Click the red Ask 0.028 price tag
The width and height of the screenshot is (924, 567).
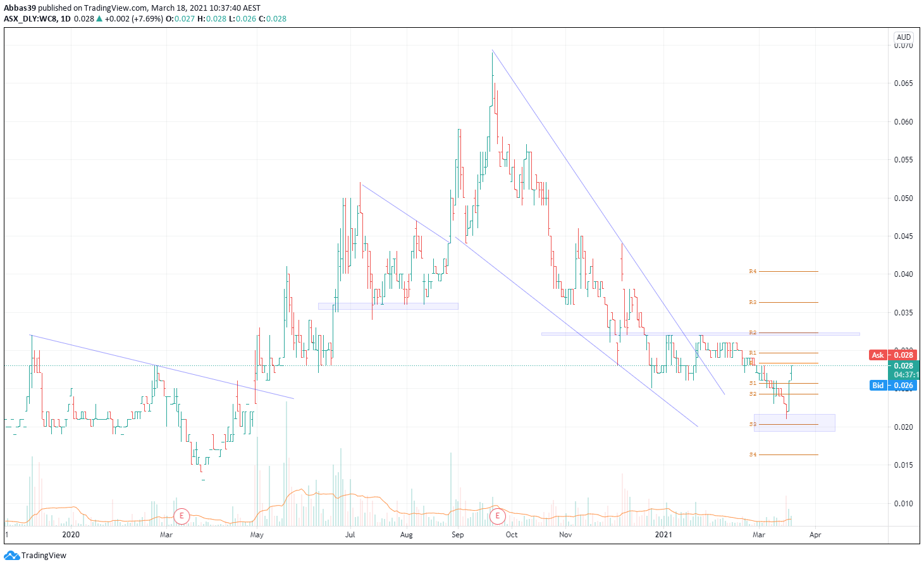point(892,355)
